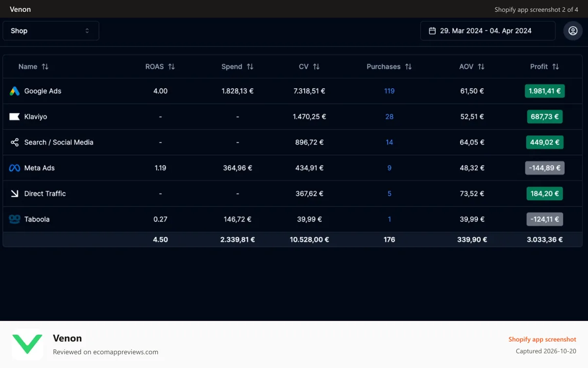This screenshot has height=368, width=588.
Task: Select the Google Ads row name
Action: [43, 91]
